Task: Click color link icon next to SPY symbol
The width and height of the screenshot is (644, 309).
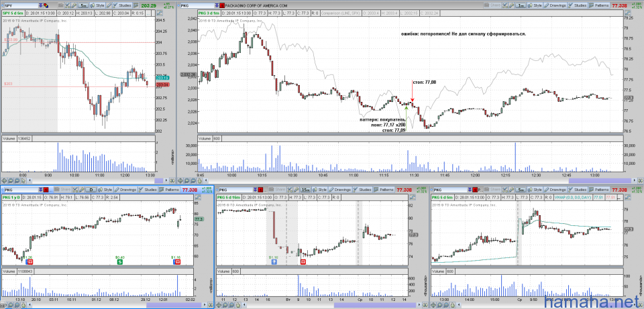Action: tap(46, 5)
